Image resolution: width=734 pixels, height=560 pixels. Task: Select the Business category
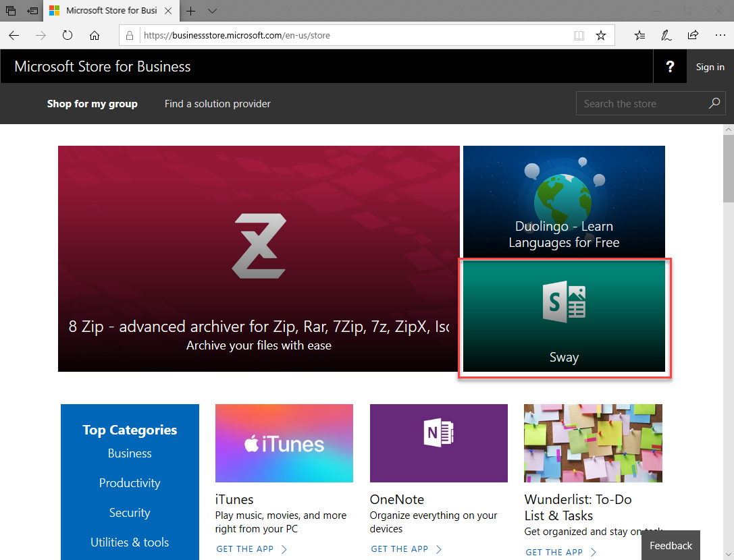coord(130,453)
